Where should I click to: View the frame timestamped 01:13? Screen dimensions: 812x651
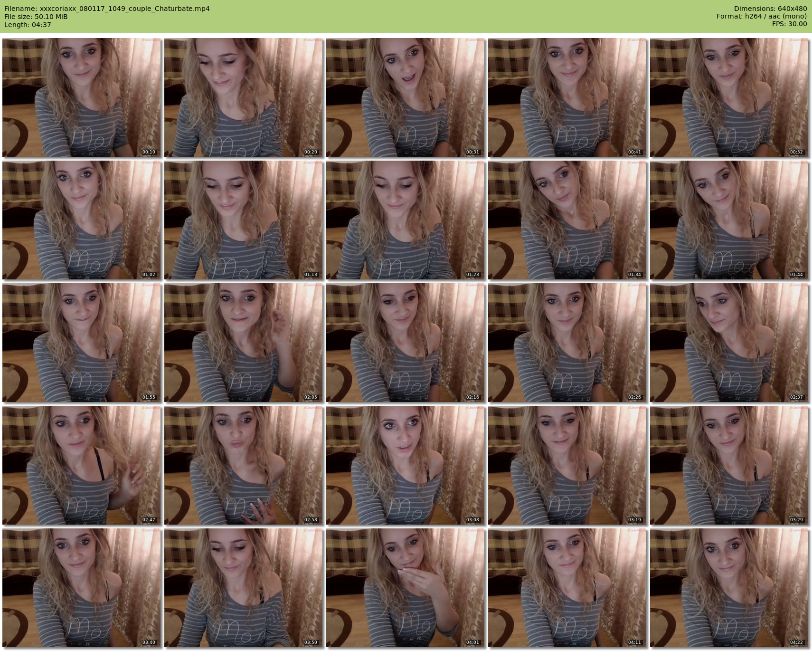244,220
